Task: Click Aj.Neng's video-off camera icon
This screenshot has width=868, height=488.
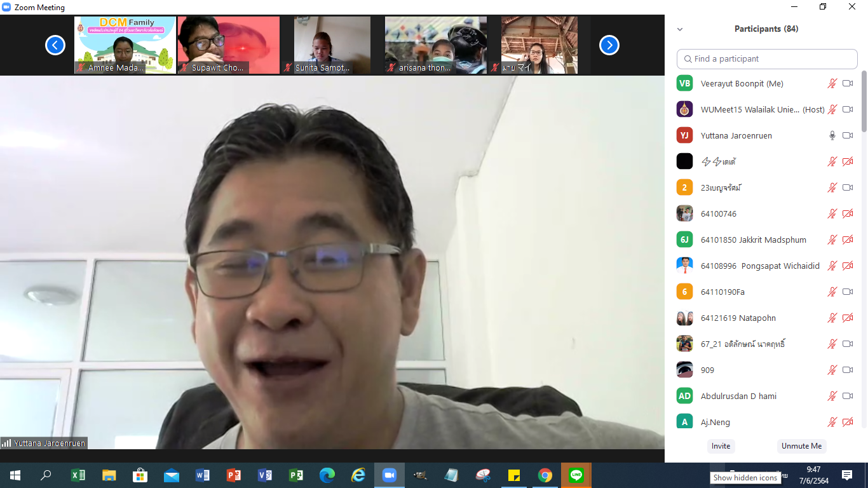Action: coord(847,422)
